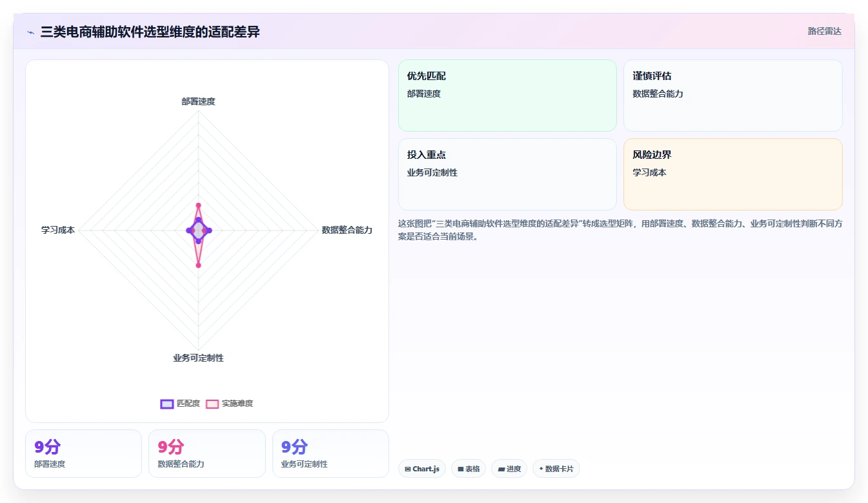Click the top pink 实施难度 data point
This screenshot has height=503, width=868.
coord(198,205)
